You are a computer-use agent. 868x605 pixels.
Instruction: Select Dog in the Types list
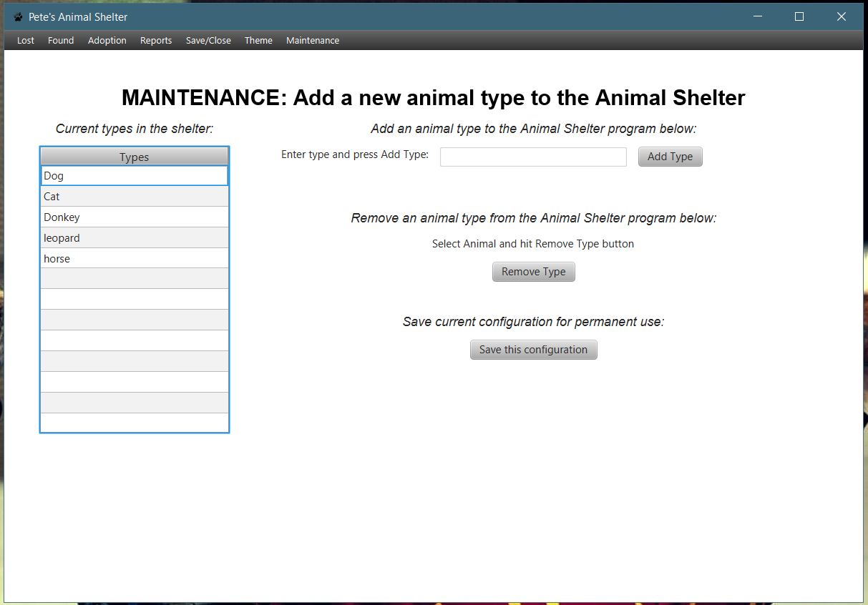[133, 175]
